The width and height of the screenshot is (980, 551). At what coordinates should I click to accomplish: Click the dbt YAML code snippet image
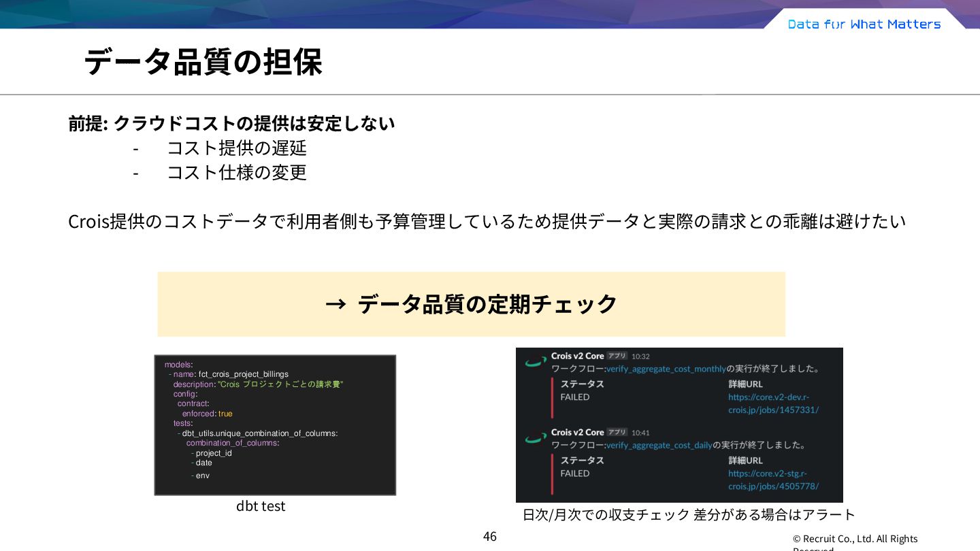275,425
